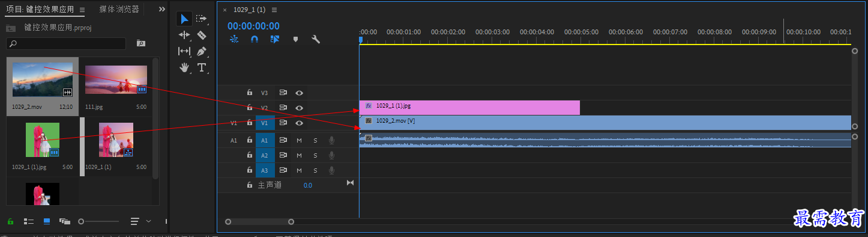Select the 111.jpg thumbnail

click(116, 79)
